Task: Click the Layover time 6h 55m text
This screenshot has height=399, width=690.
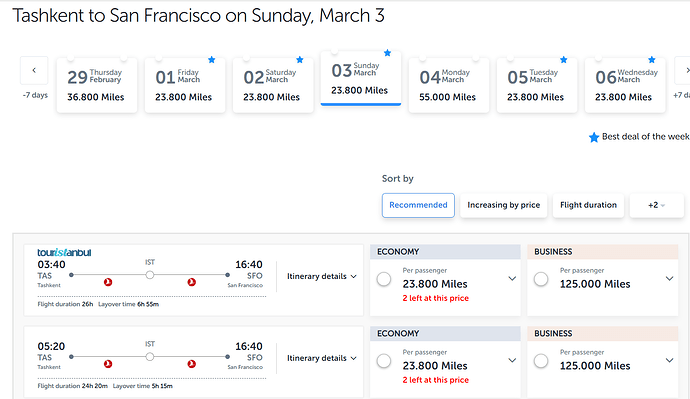Action: [128, 304]
